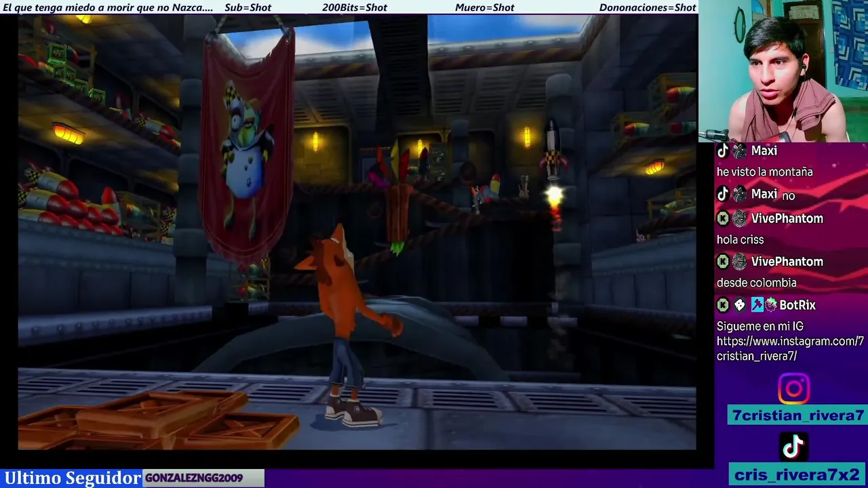This screenshot has width=868, height=488.
Task: Click the "he visto la montaña" chat message
Action: point(764,172)
